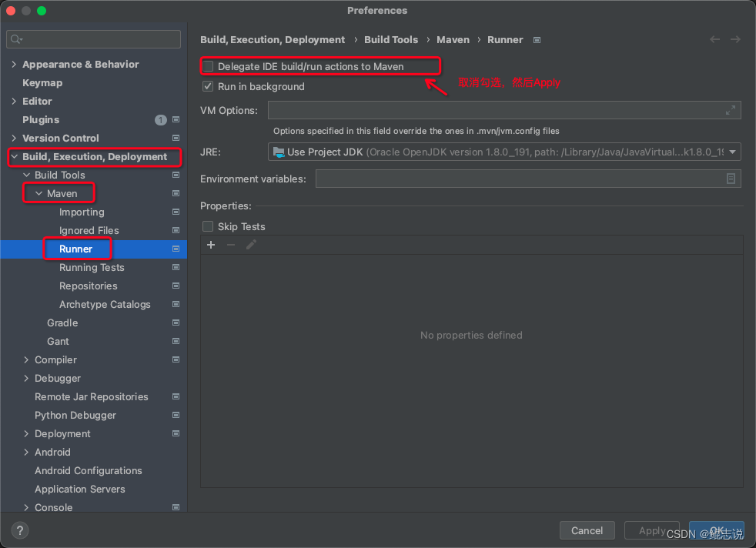
Task: Uncheck Delegate IDE build/run actions to Maven
Action: coord(207,66)
